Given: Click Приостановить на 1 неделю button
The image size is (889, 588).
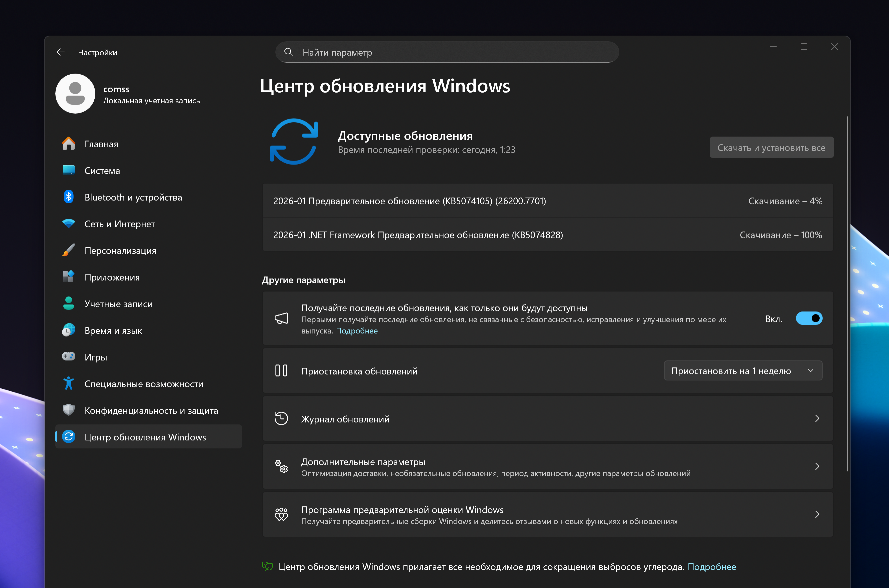Looking at the screenshot, I should coord(731,370).
